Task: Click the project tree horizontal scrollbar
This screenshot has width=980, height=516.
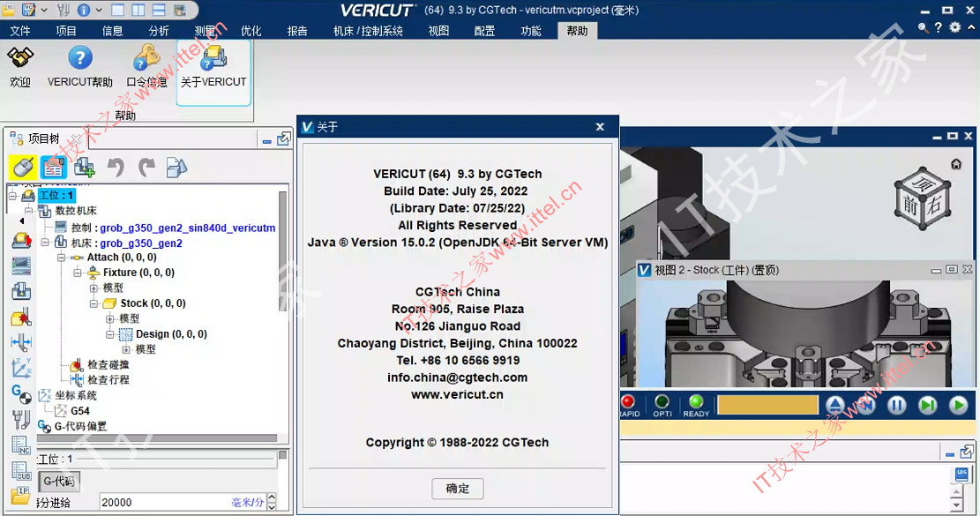Action: coord(157,437)
